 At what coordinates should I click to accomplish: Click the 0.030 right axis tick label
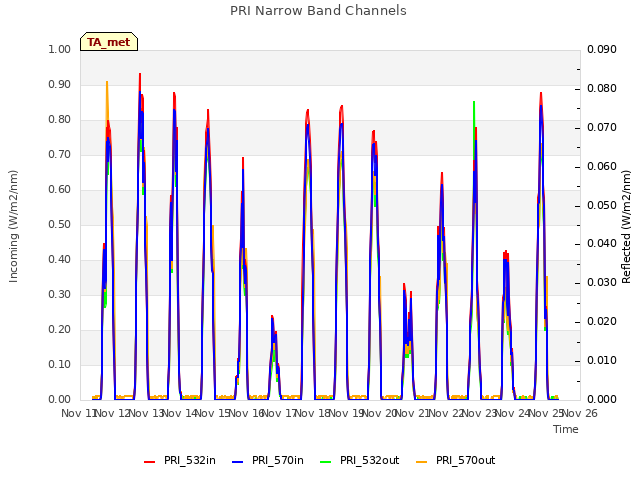(602, 282)
